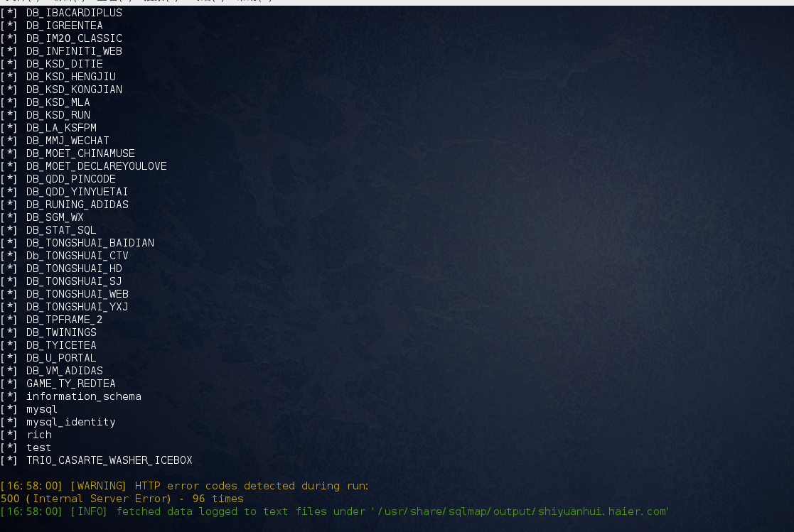This screenshot has height=532, width=794.
Task: Click the test database entry
Action: pyautogui.click(x=38, y=447)
